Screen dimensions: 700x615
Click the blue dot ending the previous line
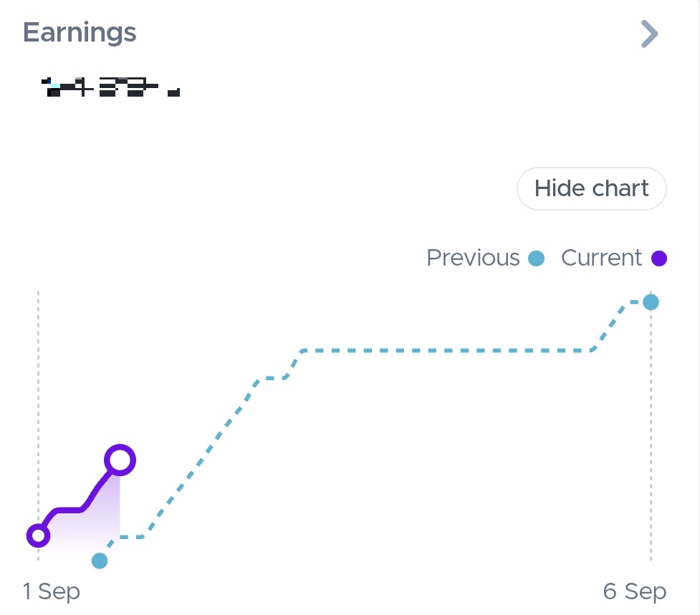(x=651, y=302)
